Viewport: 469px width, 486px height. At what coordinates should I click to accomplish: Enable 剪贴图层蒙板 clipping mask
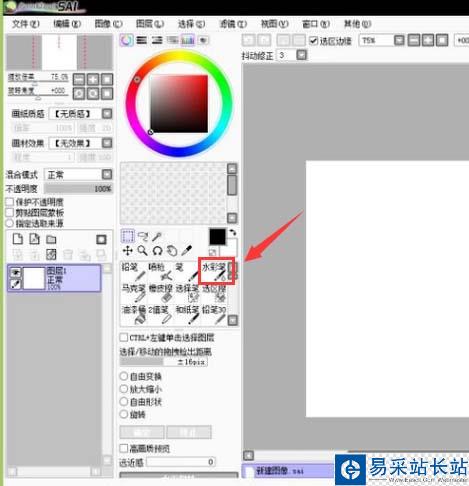pos(10,213)
